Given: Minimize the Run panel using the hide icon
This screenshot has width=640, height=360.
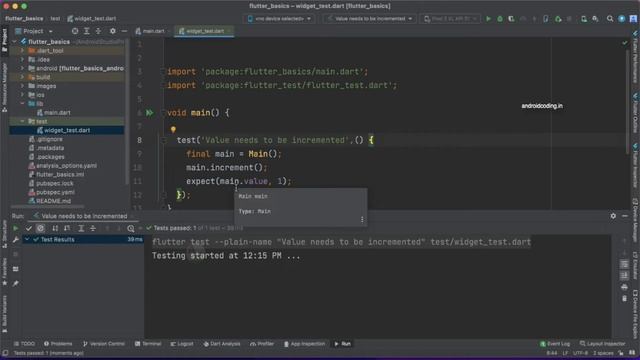Looking at the screenshot, I should pyautogui.click(x=625, y=216).
